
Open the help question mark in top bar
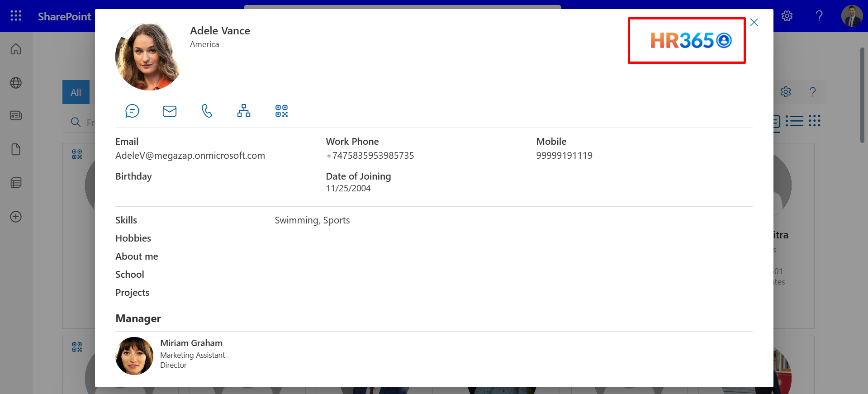tap(819, 16)
